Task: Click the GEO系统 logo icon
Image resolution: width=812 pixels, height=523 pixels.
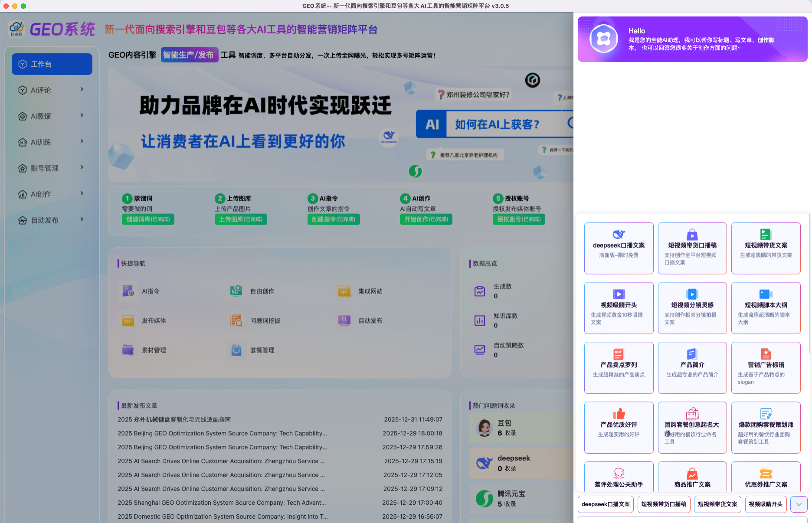Action: [x=16, y=29]
